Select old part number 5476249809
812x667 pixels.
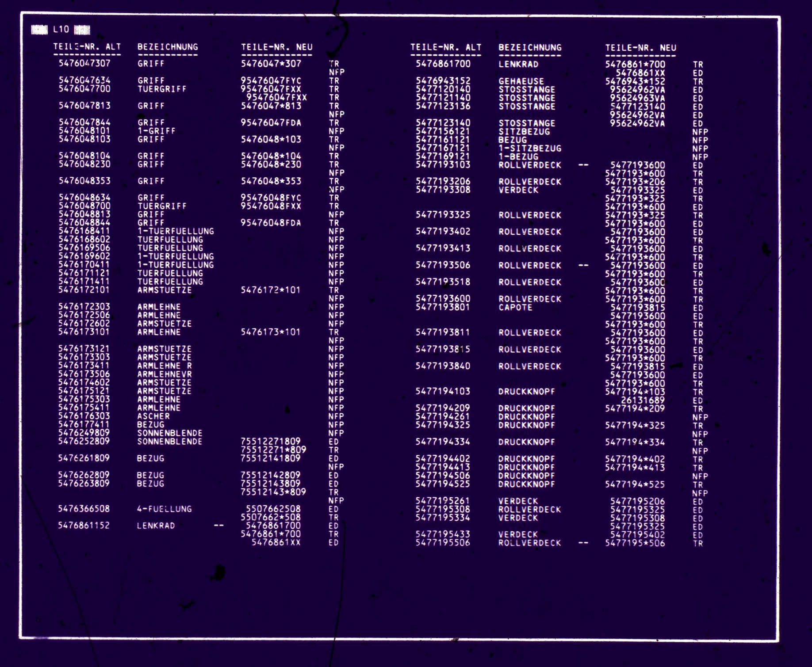pos(84,433)
